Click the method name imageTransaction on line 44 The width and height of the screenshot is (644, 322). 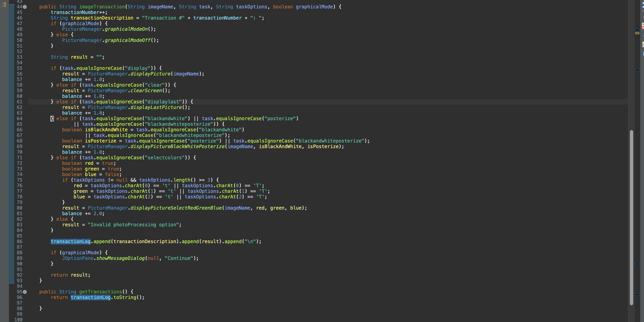coord(102,7)
